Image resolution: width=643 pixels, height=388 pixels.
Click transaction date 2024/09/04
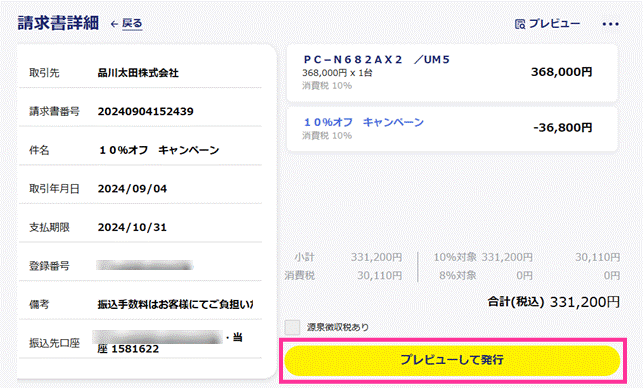[132, 189]
